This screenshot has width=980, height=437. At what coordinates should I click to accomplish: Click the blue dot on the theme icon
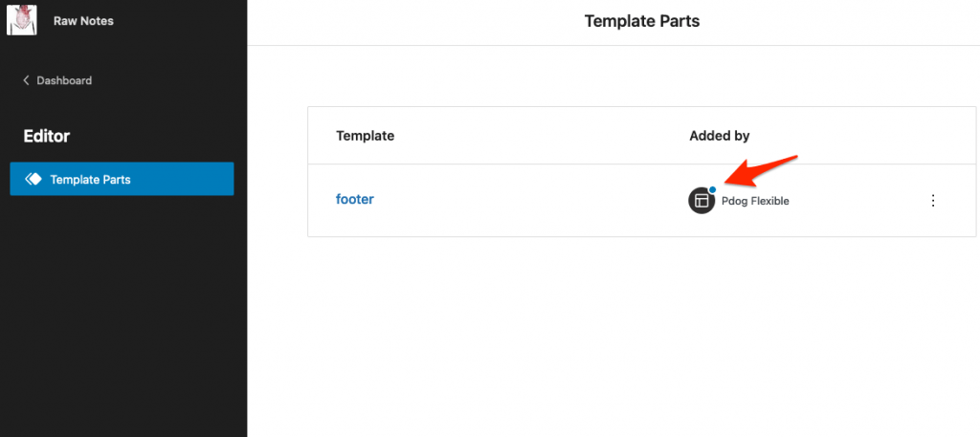[713, 190]
